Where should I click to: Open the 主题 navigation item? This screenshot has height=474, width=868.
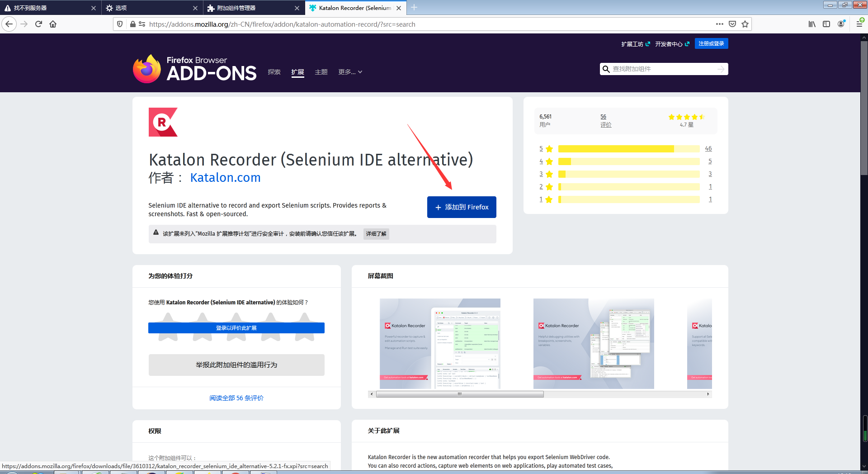321,72
